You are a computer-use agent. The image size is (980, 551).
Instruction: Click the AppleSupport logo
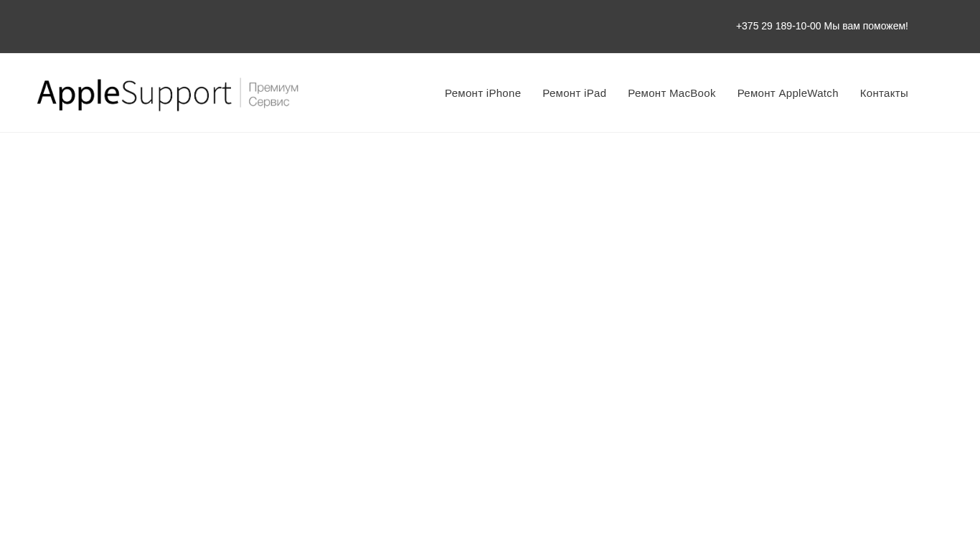point(168,94)
